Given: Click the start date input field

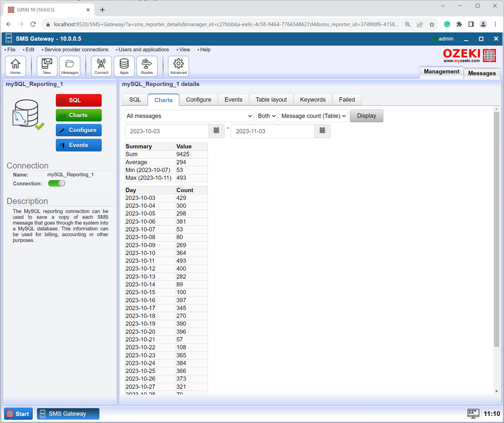Looking at the screenshot, I should pyautogui.click(x=167, y=131).
